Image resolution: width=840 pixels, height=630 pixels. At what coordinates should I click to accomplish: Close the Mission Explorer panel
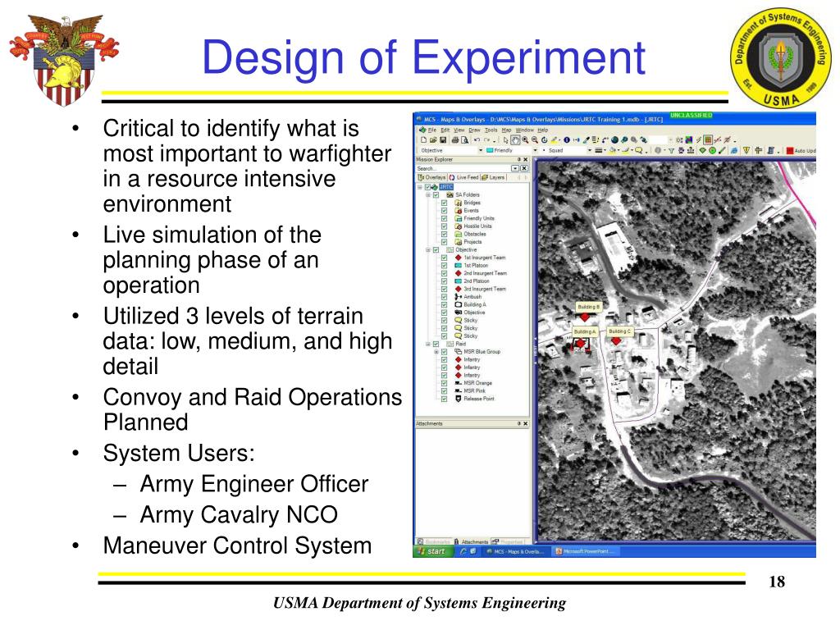pyautogui.click(x=526, y=160)
